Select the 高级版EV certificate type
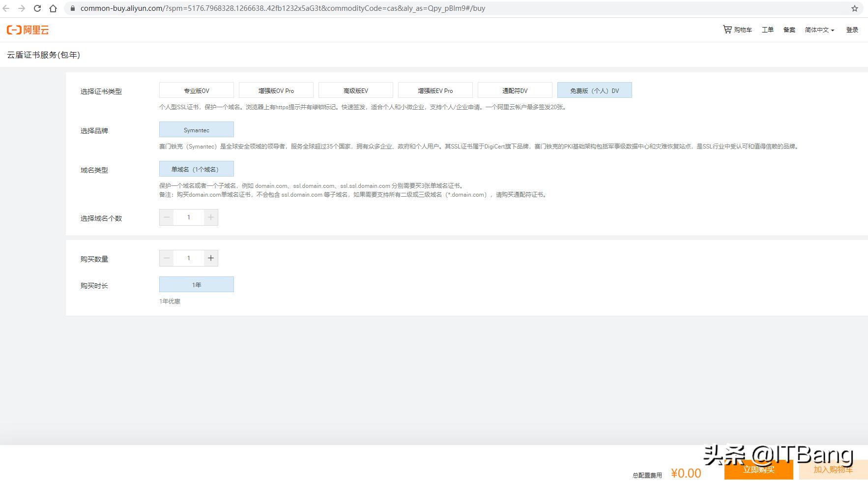This screenshot has height=481, width=868. click(356, 90)
